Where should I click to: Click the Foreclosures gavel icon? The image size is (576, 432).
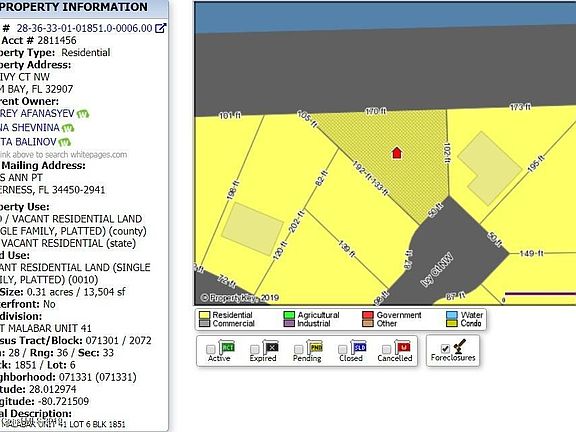(x=460, y=346)
